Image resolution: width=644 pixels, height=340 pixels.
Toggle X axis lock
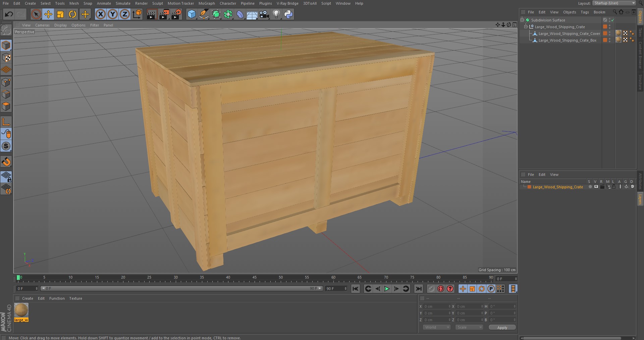100,14
